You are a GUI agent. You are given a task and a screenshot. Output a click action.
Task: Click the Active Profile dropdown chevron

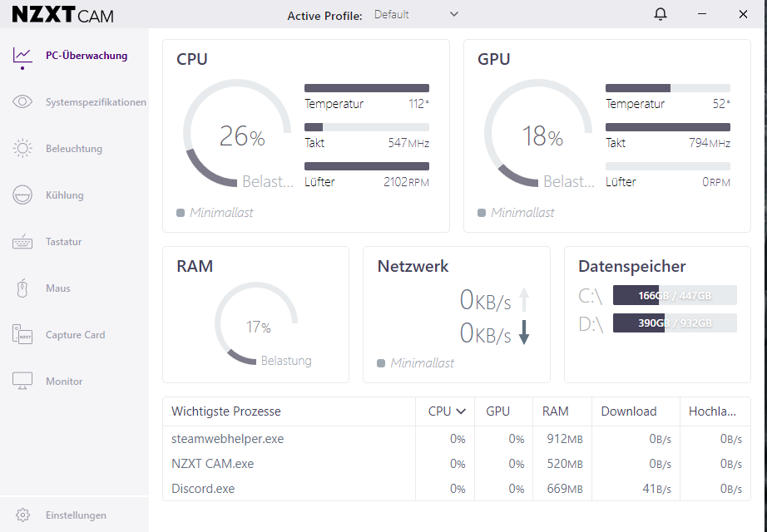click(x=454, y=14)
